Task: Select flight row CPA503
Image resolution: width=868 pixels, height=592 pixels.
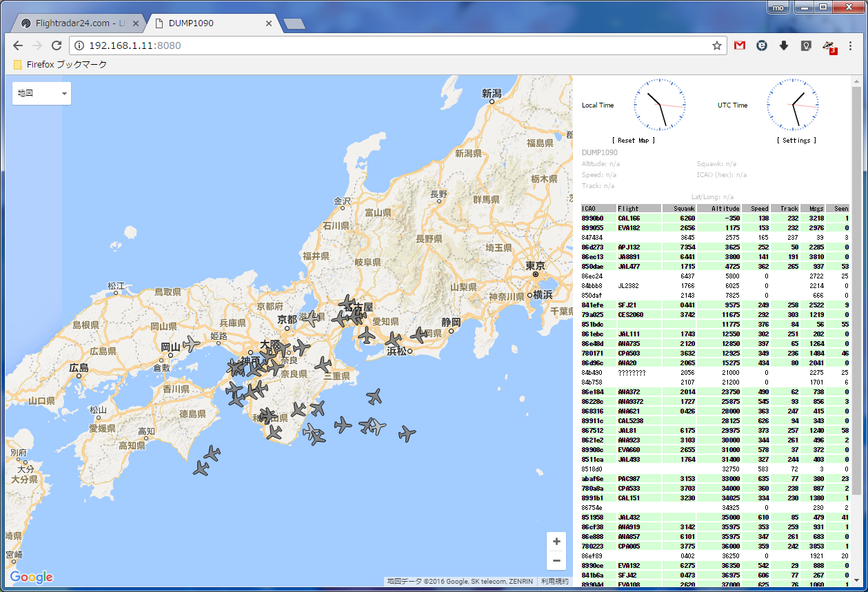Action: [x=715, y=353]
